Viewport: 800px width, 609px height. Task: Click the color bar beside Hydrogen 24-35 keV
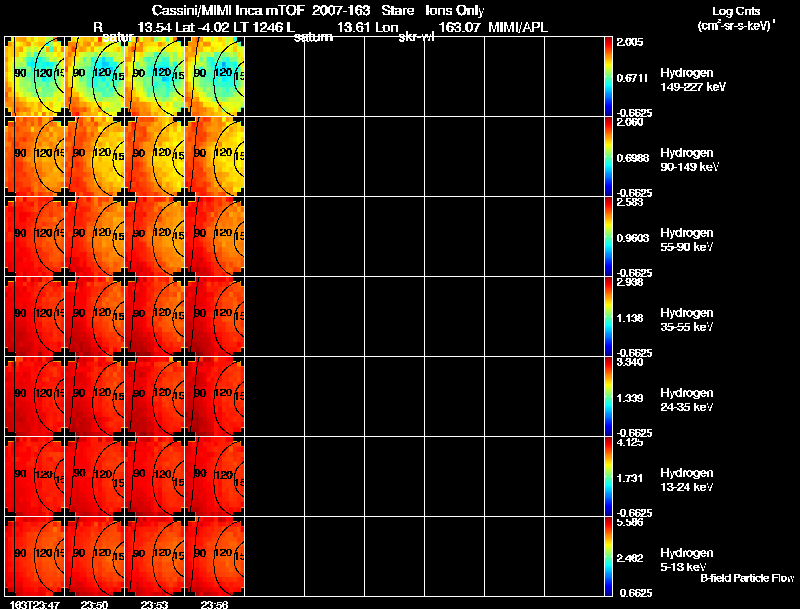(608, 397)
